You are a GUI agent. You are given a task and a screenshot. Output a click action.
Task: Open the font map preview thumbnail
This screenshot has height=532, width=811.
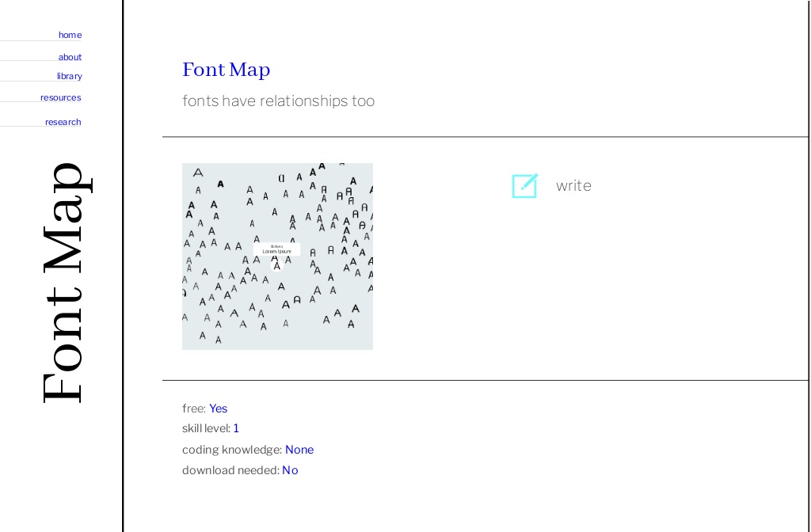pos(277,256)
